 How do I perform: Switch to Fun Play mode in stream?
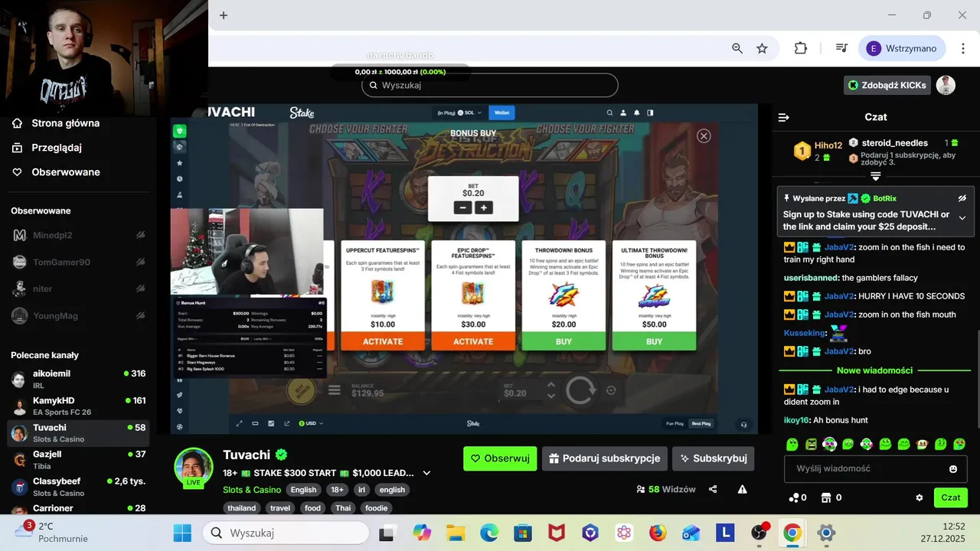coord(675,423)
